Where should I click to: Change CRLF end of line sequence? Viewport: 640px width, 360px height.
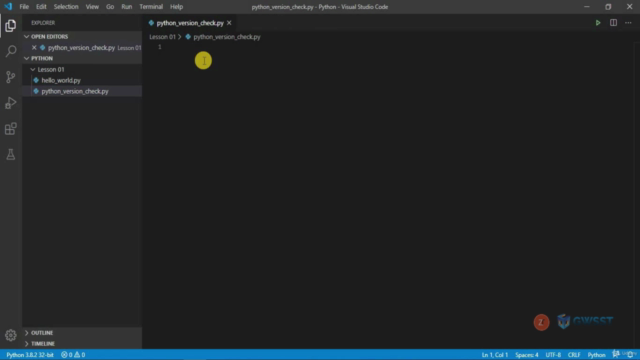(574, 355)
